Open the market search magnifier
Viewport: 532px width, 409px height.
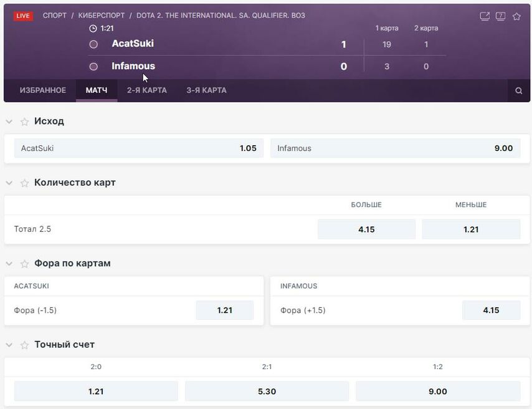click(x=518, y=90)
